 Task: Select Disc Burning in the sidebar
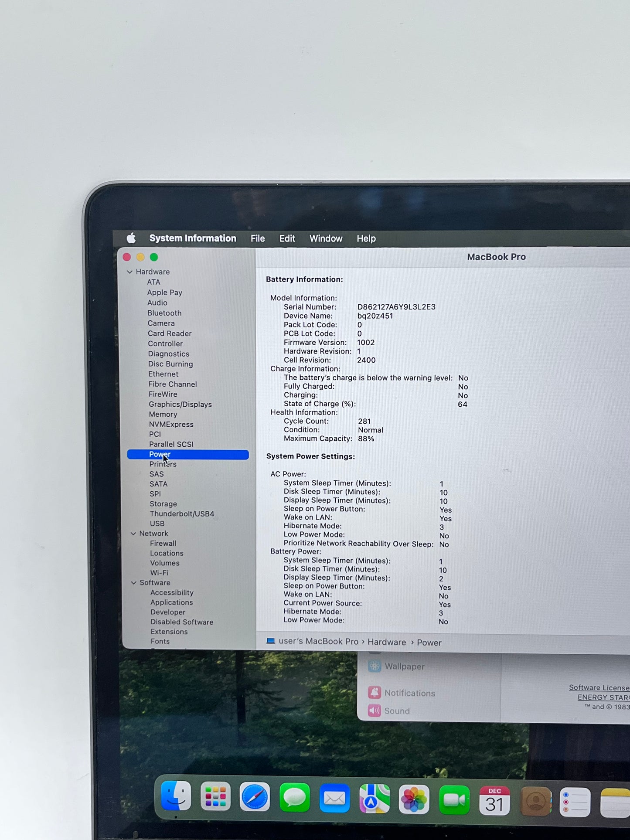click(170, 364)
